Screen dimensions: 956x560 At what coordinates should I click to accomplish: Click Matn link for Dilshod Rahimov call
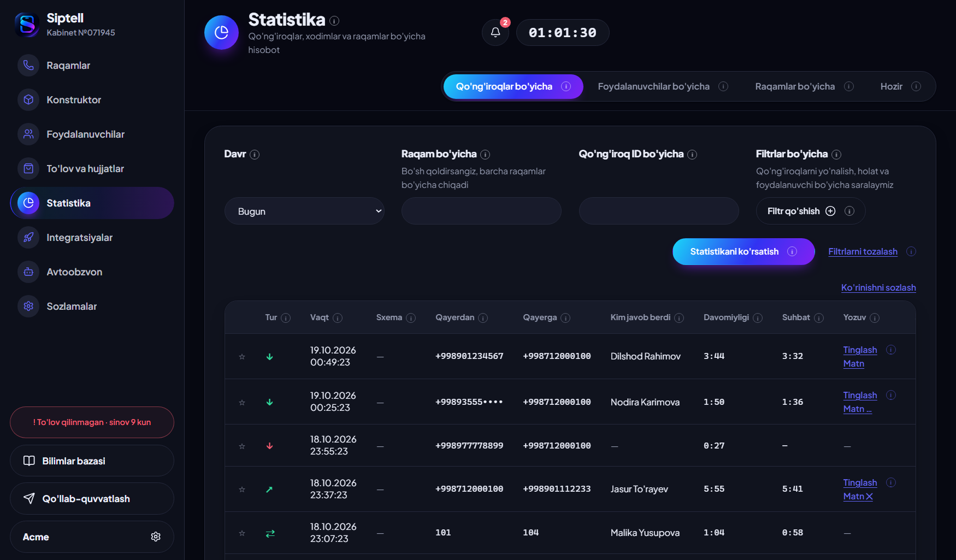[853, 363]
